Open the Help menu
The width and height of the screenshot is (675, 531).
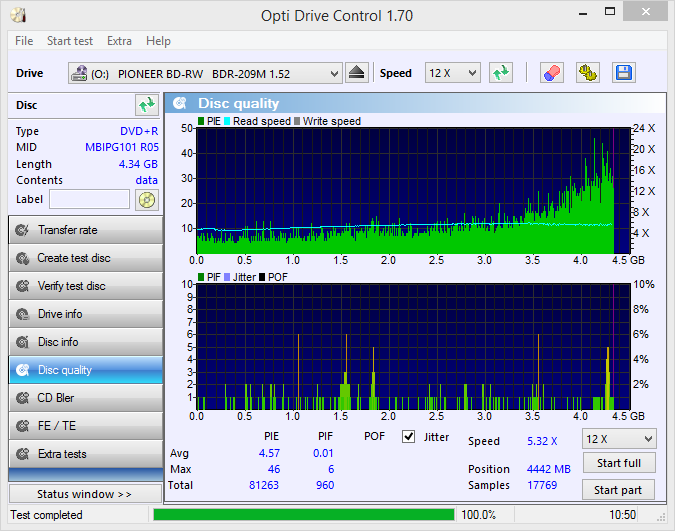click(x=158, y=41)
